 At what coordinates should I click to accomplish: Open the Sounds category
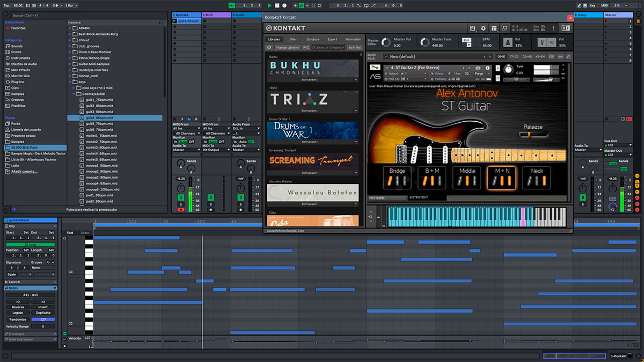click(x=17, y=46)
